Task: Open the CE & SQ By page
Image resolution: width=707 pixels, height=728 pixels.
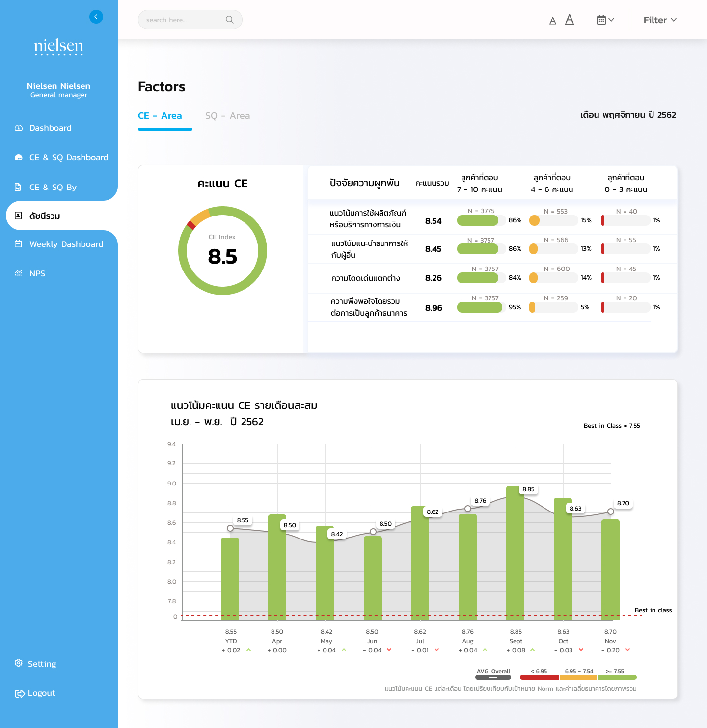Action: coord(53,187)
